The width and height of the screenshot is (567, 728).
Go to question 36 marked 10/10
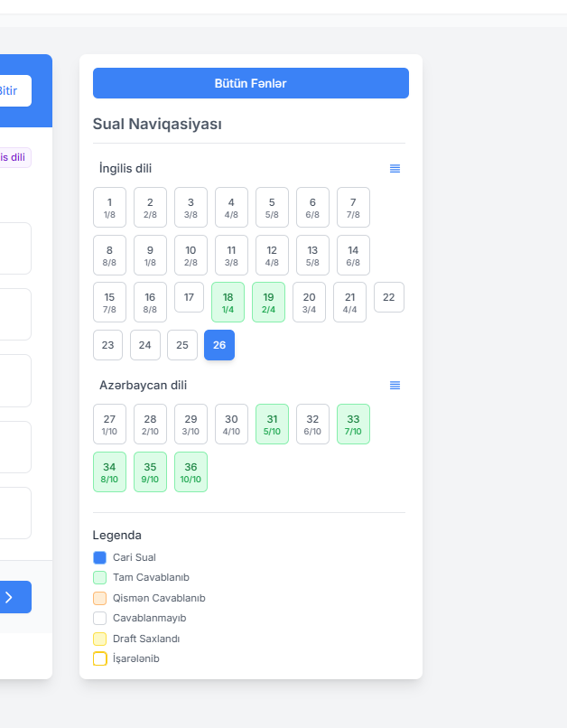(191, 471)
